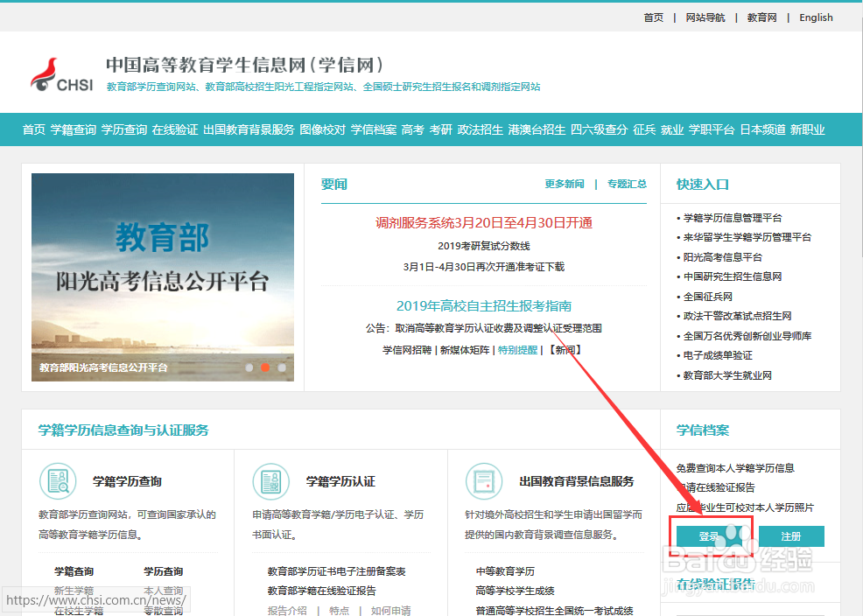This screenshot has height=616, width=863.
Task: Open 教育网 link at top
Action: click(x=761, y=17)
